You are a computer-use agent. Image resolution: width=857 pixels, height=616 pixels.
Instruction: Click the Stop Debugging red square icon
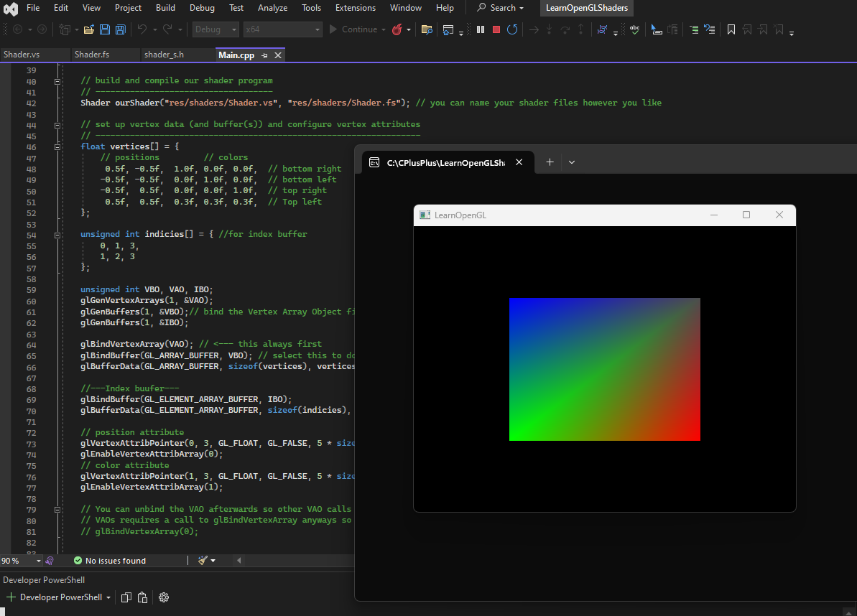point(496,29)
